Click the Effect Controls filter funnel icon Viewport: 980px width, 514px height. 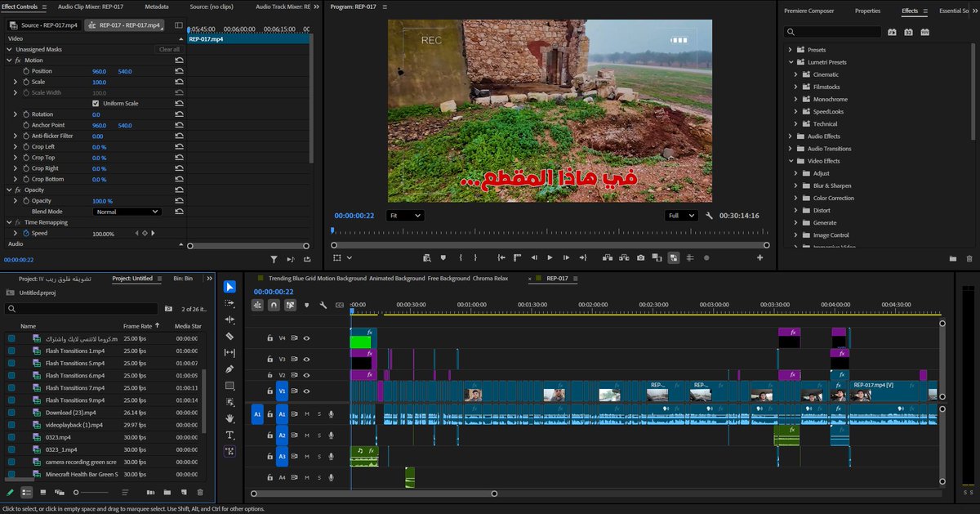click(x=274, y=259)
